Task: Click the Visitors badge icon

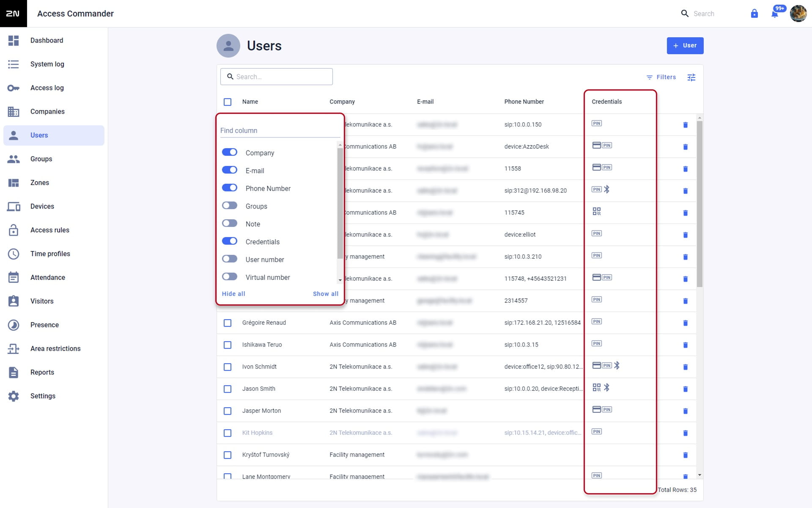Action: [x=14, y=301]
